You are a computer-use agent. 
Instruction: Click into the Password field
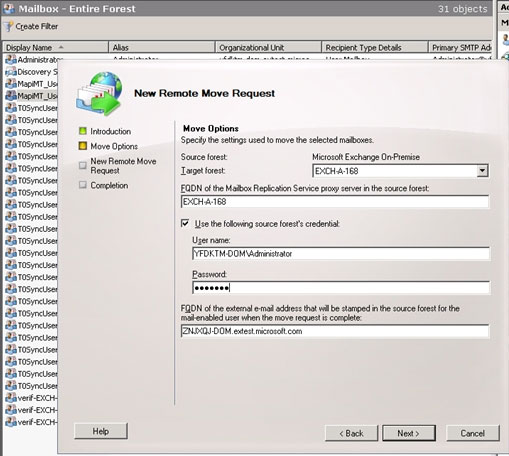(341, 287)
